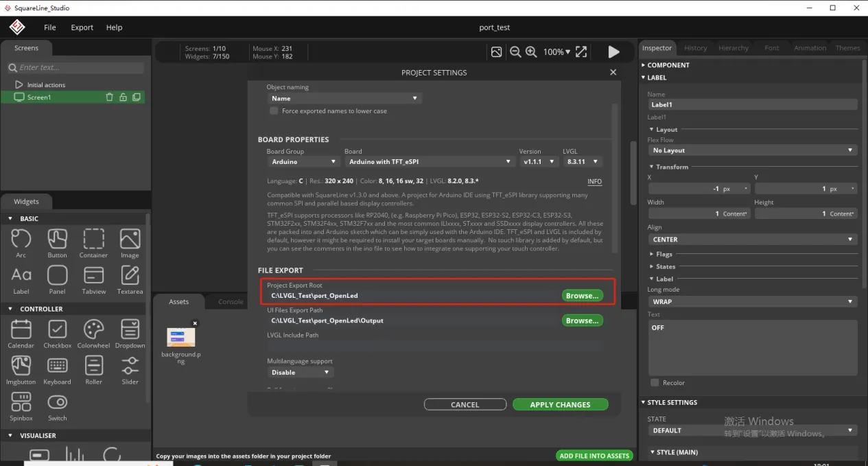Choose the Keyboard widget icon
Image resolution: width=868 pixels, height=466 pixels.
point(58,366)
